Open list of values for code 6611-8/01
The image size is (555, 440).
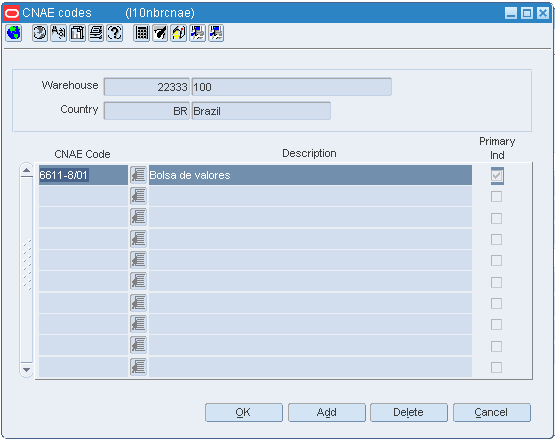pos(138,175)
